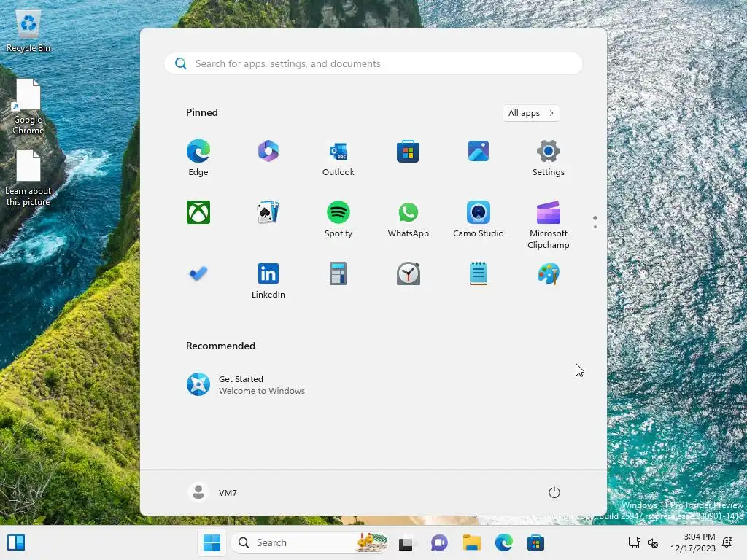The image size is (747, 560).
Task: Launch the Xbox pinned app
Action: coord(198,212)
